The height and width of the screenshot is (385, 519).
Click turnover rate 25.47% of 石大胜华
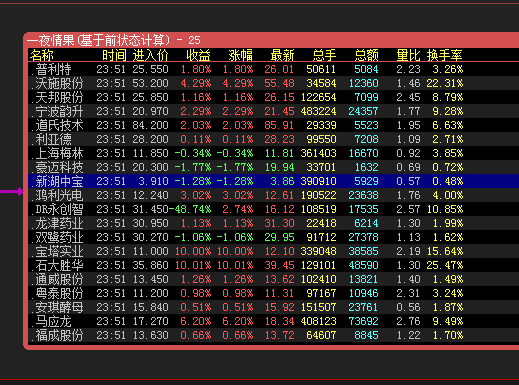click(445, 265)
